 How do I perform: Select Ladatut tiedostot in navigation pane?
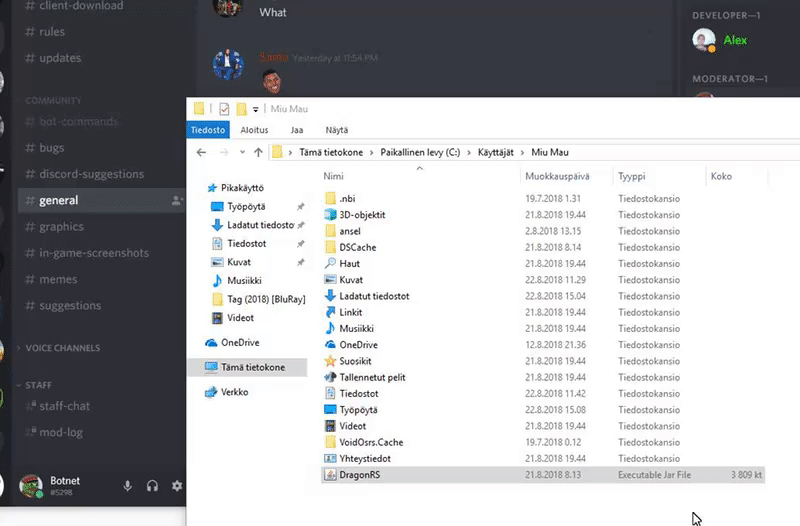pos(261,225)
